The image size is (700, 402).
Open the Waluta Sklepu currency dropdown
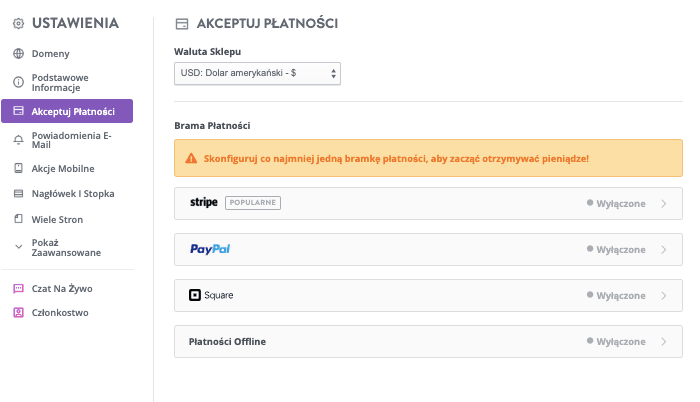257,73
